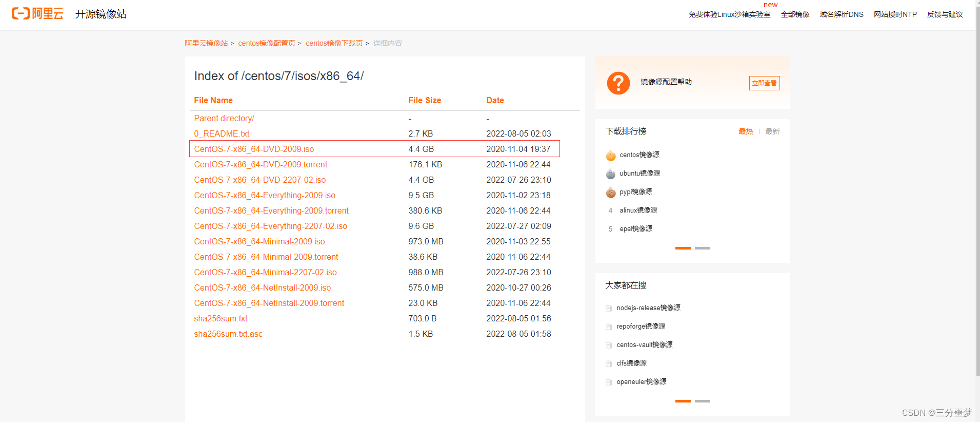Screen dimensions: 980x422
Task: Open centos镜像源 in download ranking
Action: (639, 155)
